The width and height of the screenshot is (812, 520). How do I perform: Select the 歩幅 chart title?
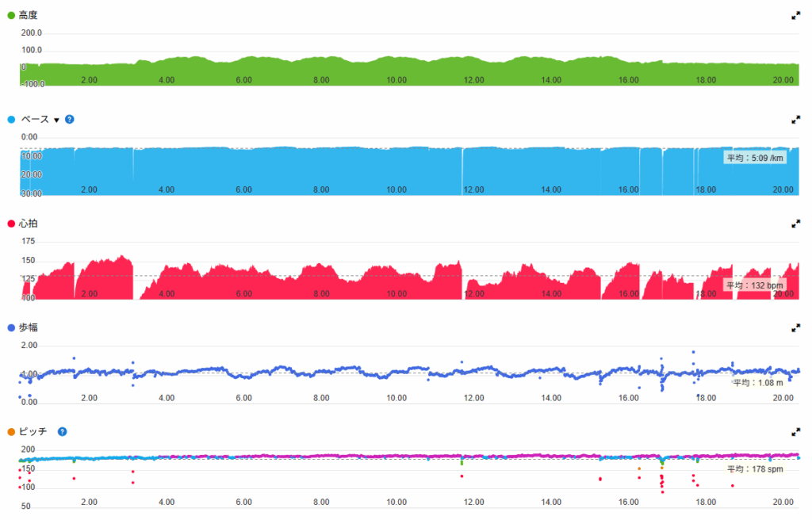pos(29,327)
